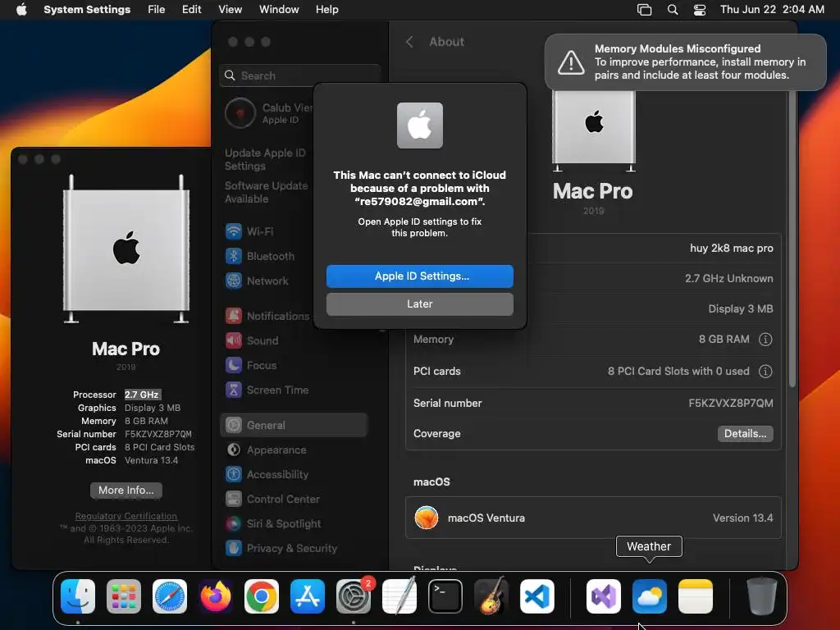
Task: Click More Info… in About This Mac
Action: click(126, 491)
